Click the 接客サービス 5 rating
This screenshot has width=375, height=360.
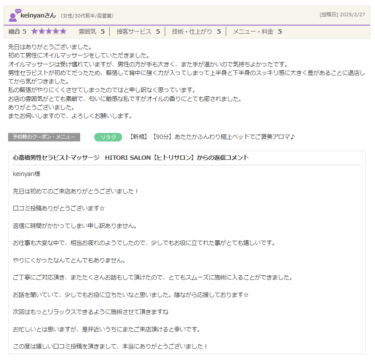click(x=138, y=32)
